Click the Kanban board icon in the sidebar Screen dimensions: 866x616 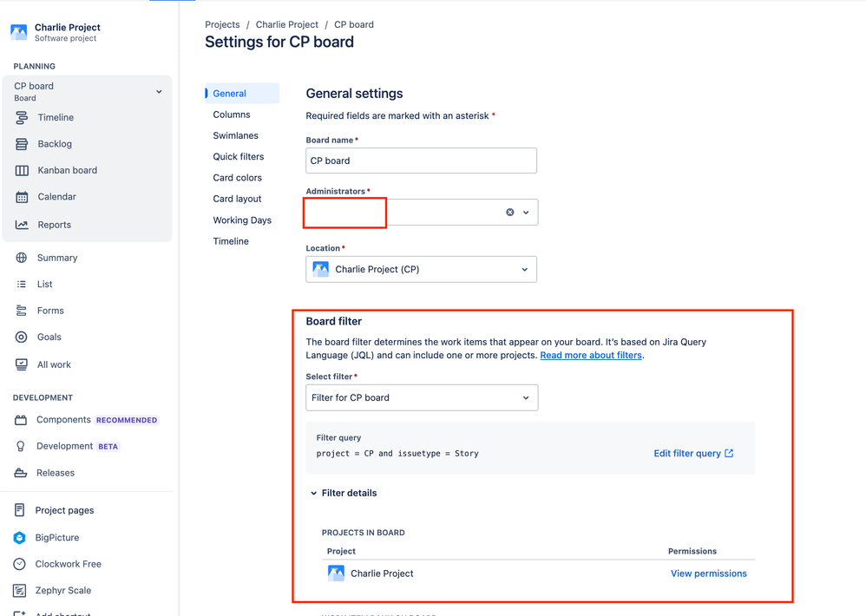click(x=22, y=171)
